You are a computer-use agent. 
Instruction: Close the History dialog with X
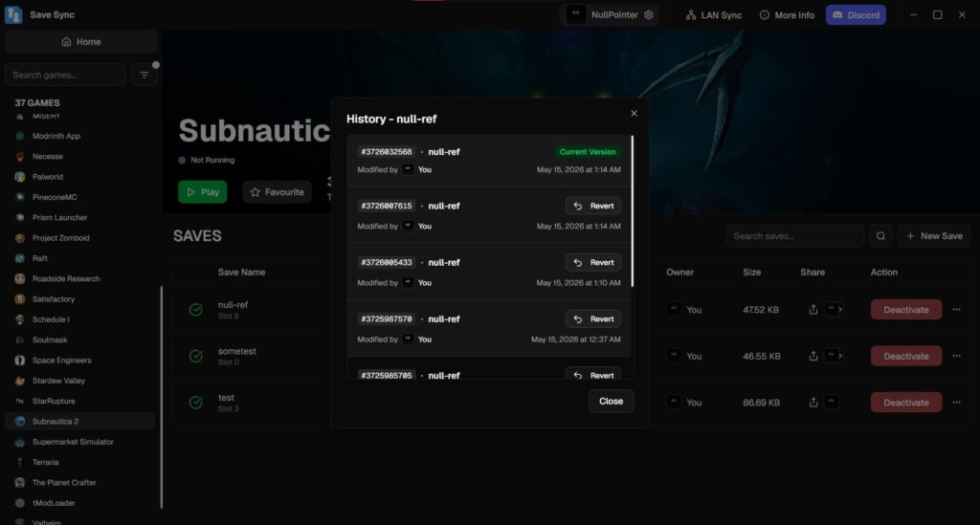(634, 113)
